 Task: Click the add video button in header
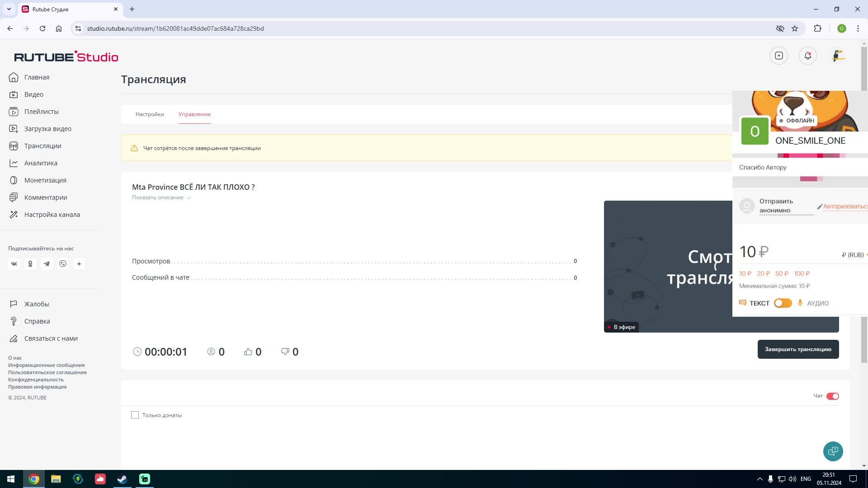(778, 56)
